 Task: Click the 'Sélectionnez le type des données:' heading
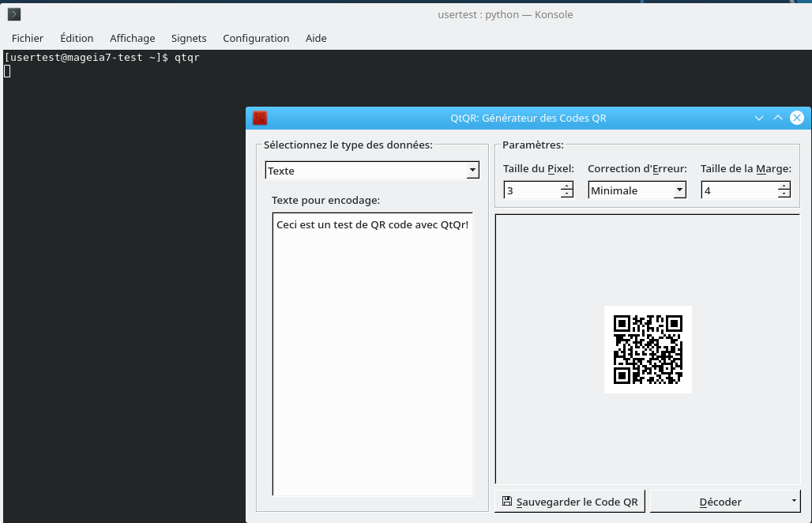tap(348, 145)
